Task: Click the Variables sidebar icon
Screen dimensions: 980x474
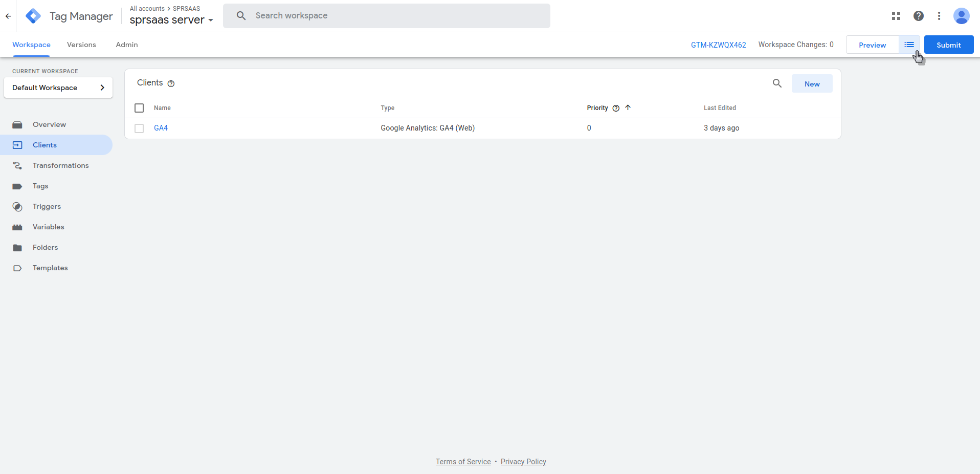Action: pos(17,227)
